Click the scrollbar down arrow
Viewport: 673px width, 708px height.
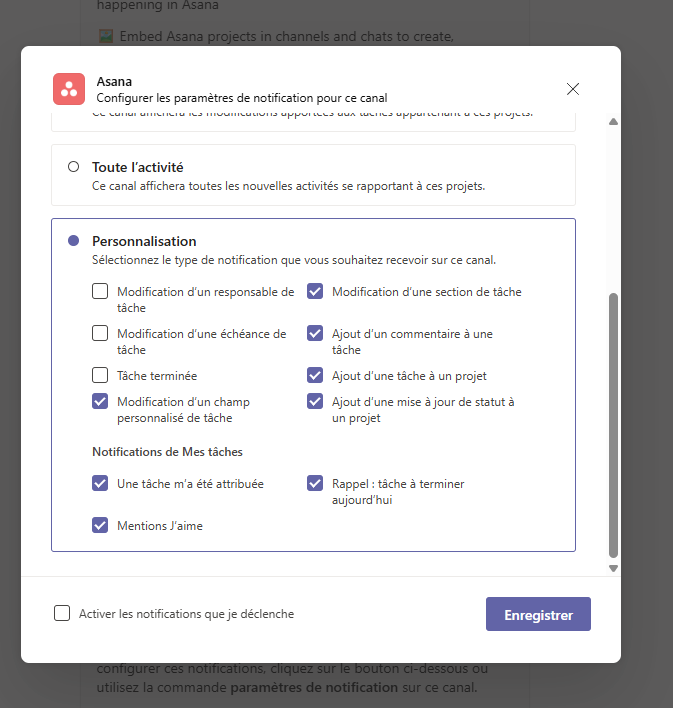(x=613, y=568)
